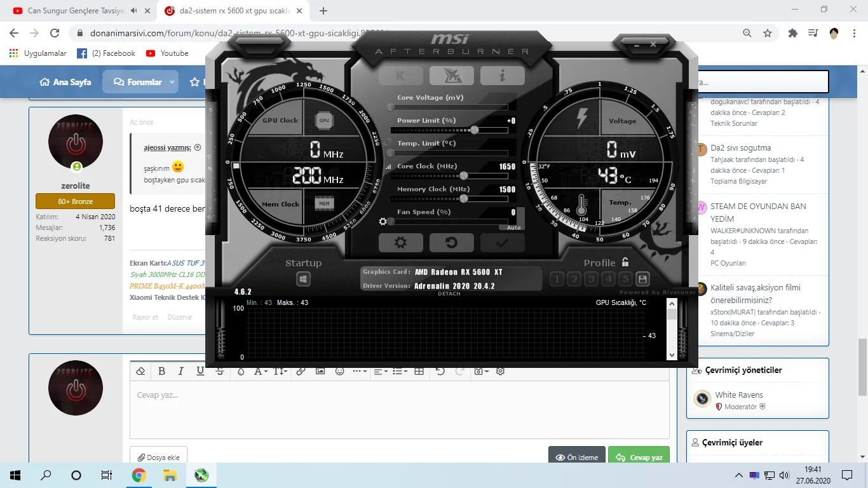This screenshot has height=488, width=868.
Task: Open the text alignment dropdown
Action: 380,371
